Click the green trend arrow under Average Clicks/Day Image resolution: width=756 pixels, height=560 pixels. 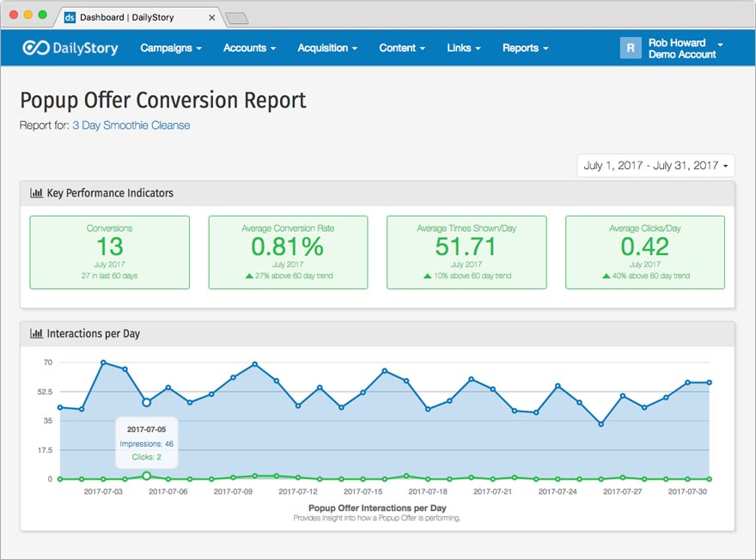[x=607, y=276]
